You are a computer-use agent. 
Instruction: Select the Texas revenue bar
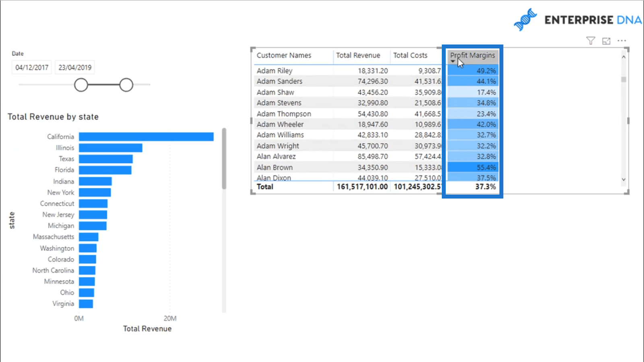(106, 159)
